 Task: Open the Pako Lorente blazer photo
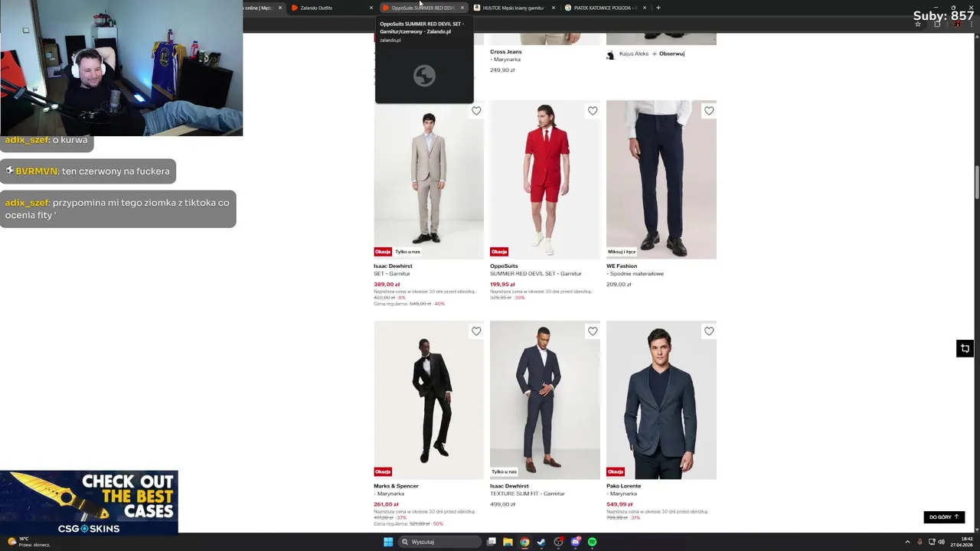(661, 400)
